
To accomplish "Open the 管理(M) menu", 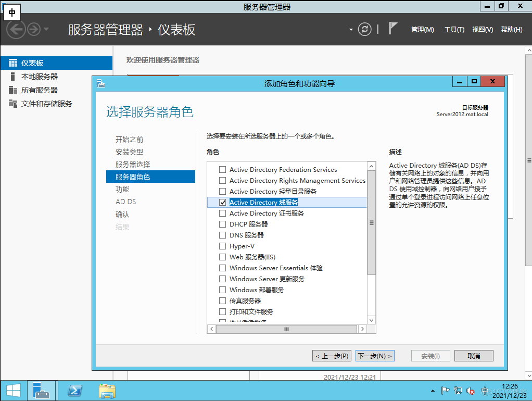I will pos(422,30).
